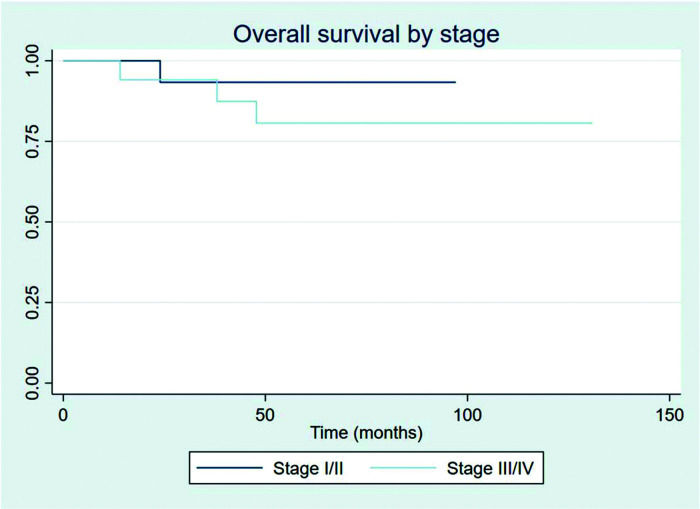Image resolution: width=700 pixels, height=509 pixels.
Task: Click the 100 x-axis tick label
Action: tap(467, 413)
